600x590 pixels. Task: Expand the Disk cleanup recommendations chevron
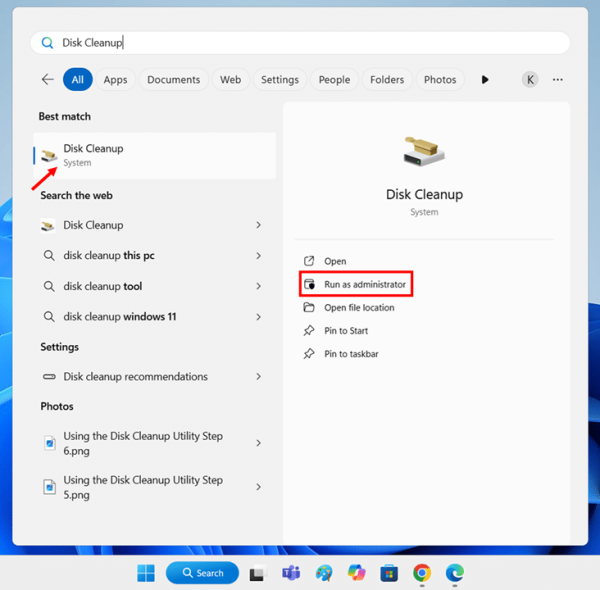coord(259,376)
